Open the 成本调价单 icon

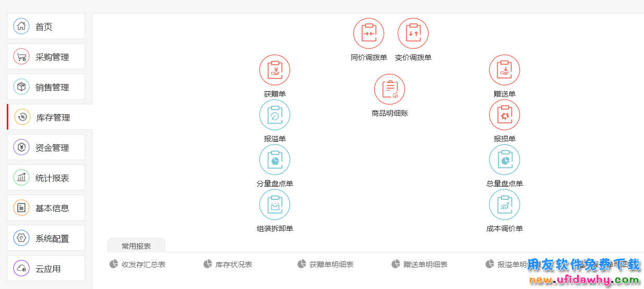point(505,204)
